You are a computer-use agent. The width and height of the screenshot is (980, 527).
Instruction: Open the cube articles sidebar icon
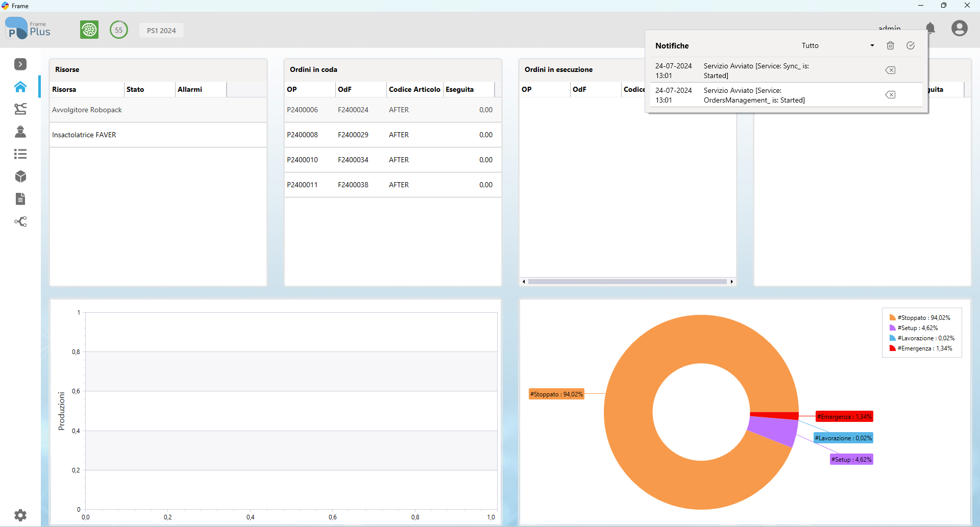coord(20,177)
